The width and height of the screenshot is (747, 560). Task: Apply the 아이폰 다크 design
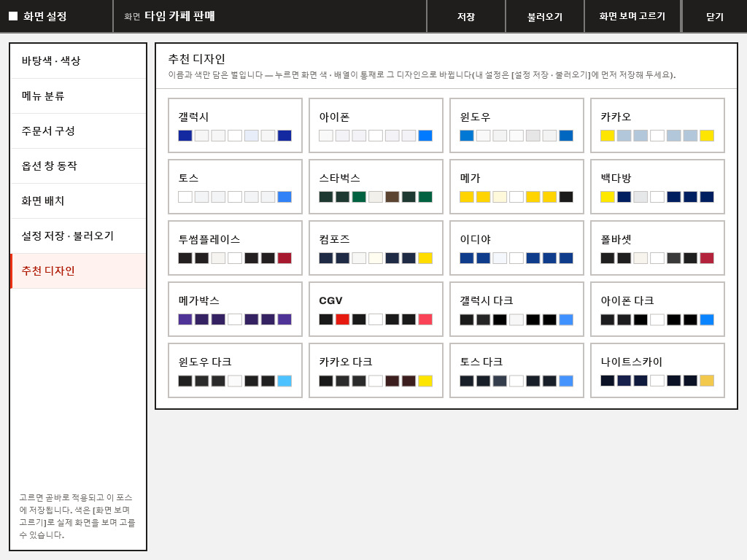click(x=657, y=309)
